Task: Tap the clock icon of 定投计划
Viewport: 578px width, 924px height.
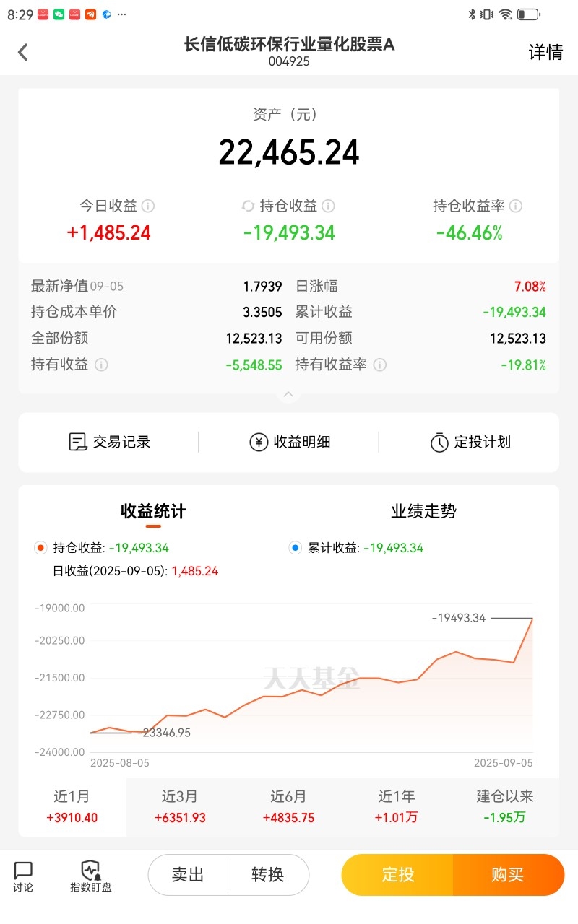Action: (439, 443)
